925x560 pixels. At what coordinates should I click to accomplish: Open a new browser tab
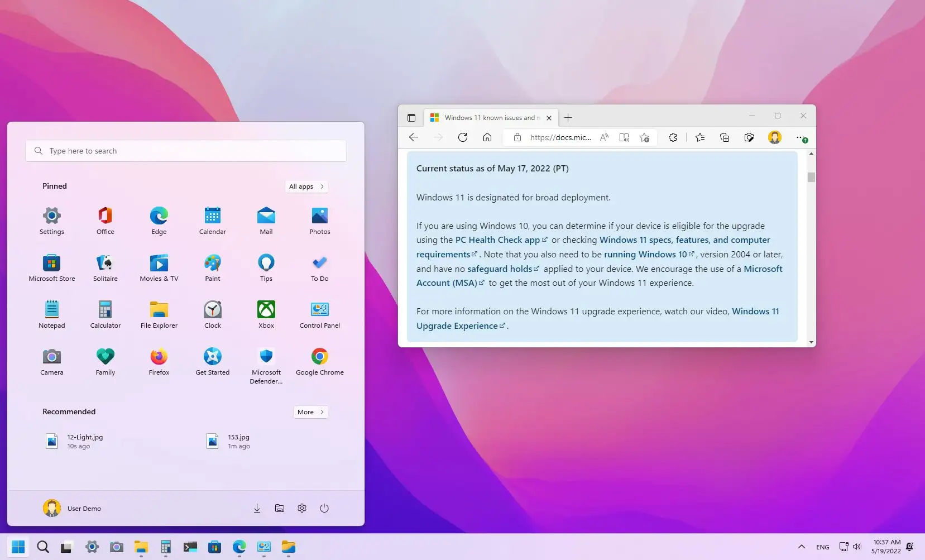point(567,117)
